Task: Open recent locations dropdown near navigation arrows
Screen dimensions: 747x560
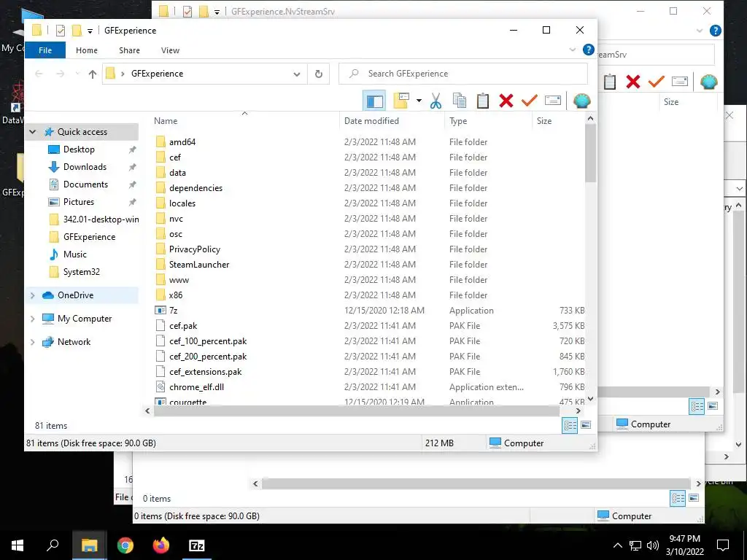Action: 77,74
